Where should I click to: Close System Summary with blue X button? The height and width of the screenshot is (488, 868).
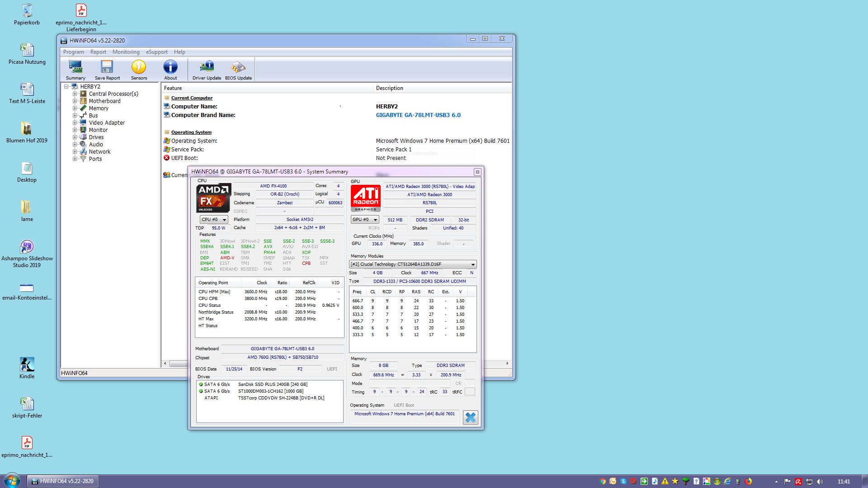(x=470, y=418)
